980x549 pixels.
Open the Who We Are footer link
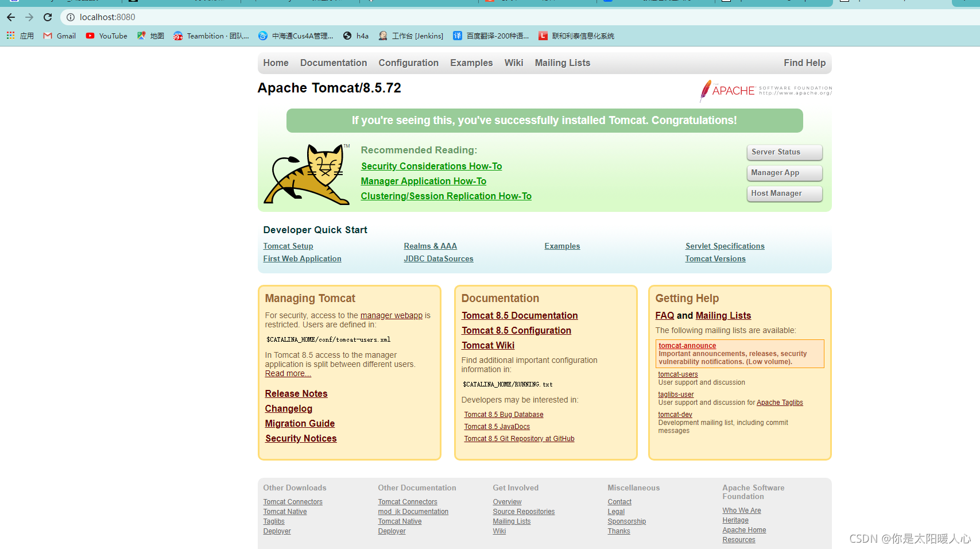(742, 511)
